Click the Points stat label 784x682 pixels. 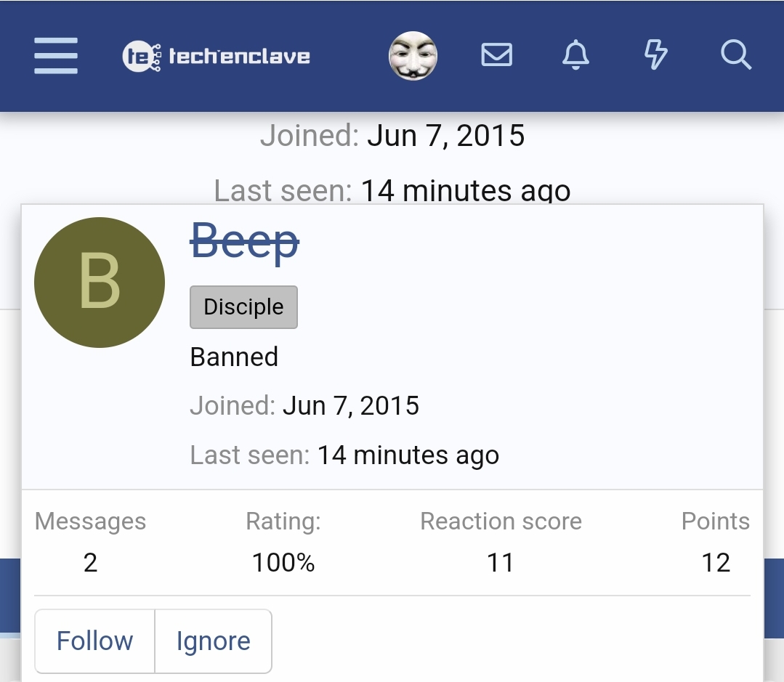(x=716, y=521)
